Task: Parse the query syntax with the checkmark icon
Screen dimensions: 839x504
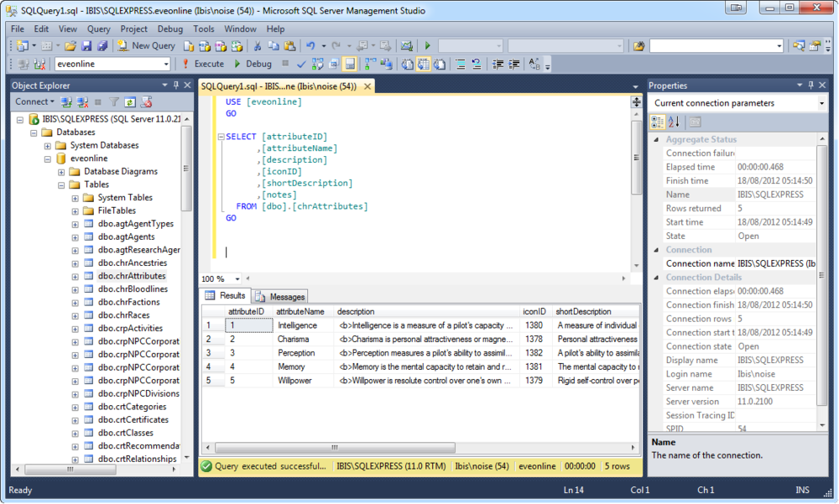Action: (x=300, y=65)
